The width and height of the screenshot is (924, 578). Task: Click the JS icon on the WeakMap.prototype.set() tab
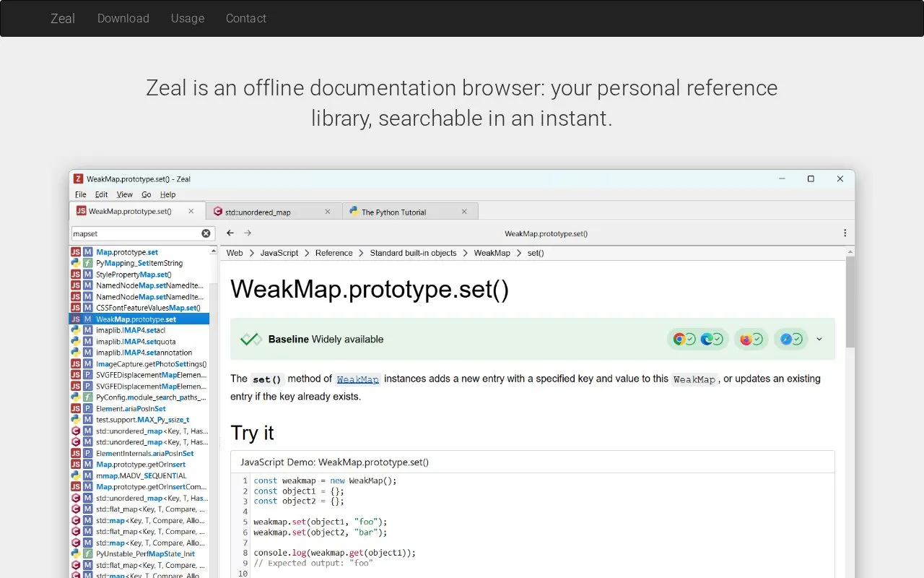82,211
